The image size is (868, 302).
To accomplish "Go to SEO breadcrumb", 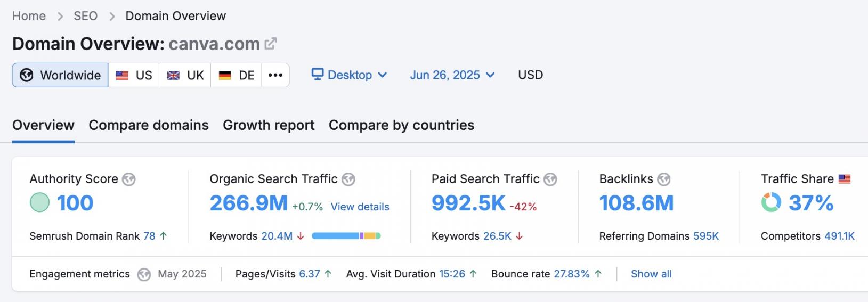I will pos(86,16).
